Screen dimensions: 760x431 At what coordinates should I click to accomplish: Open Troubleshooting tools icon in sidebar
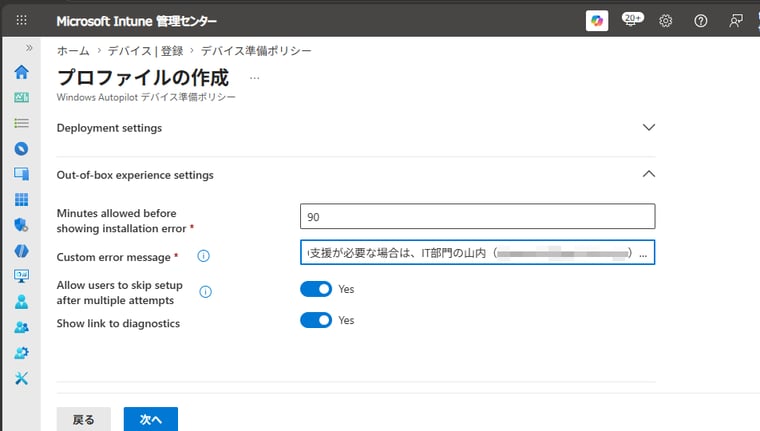21,378
